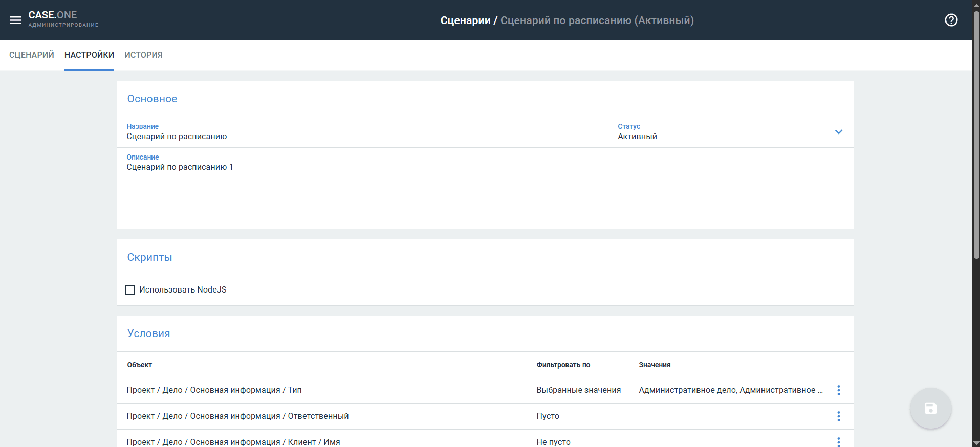Viewport: 980px width, 447px height.
Task: Click the Ответственный condition row
Action: [x=328, y=416]
